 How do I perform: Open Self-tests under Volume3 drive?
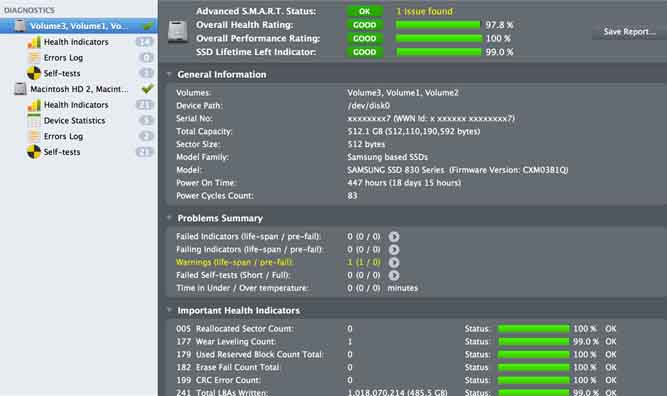tap(62, 73)
